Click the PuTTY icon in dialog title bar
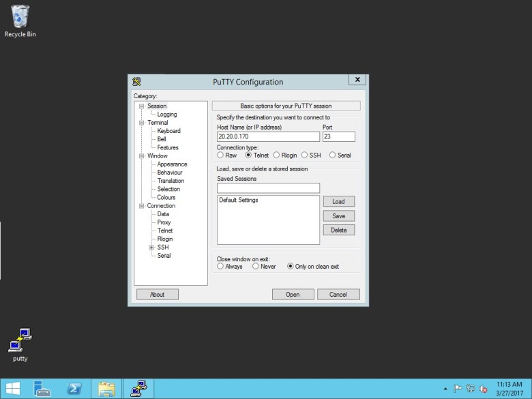The image size is (532, 399). tap(136, 82)
